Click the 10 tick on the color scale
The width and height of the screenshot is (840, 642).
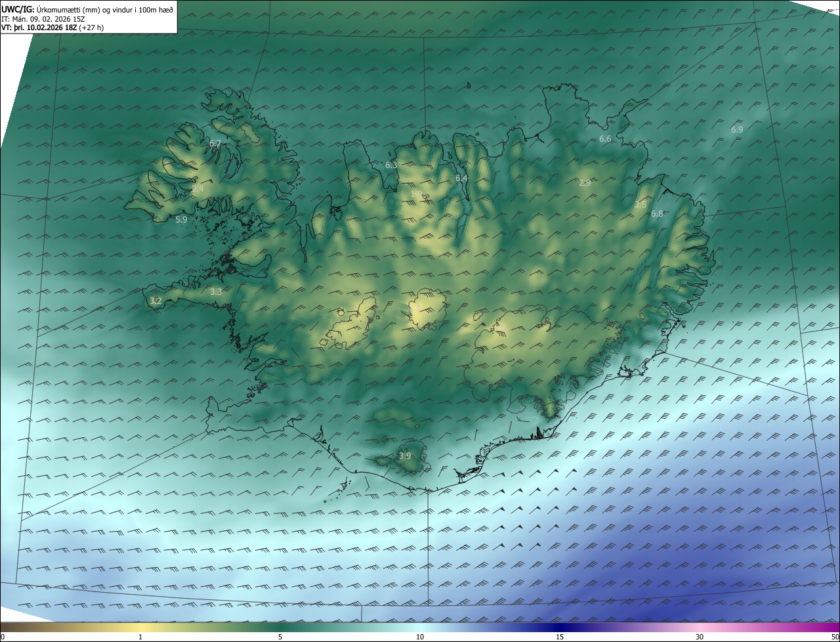pyautogui.click(x=420, y=637)
